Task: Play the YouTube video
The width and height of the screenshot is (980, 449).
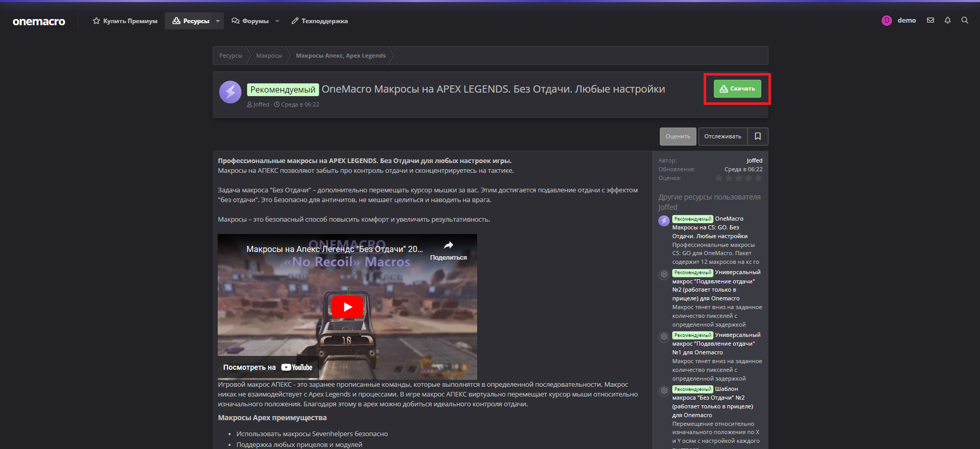Action: tap(347, 307)
